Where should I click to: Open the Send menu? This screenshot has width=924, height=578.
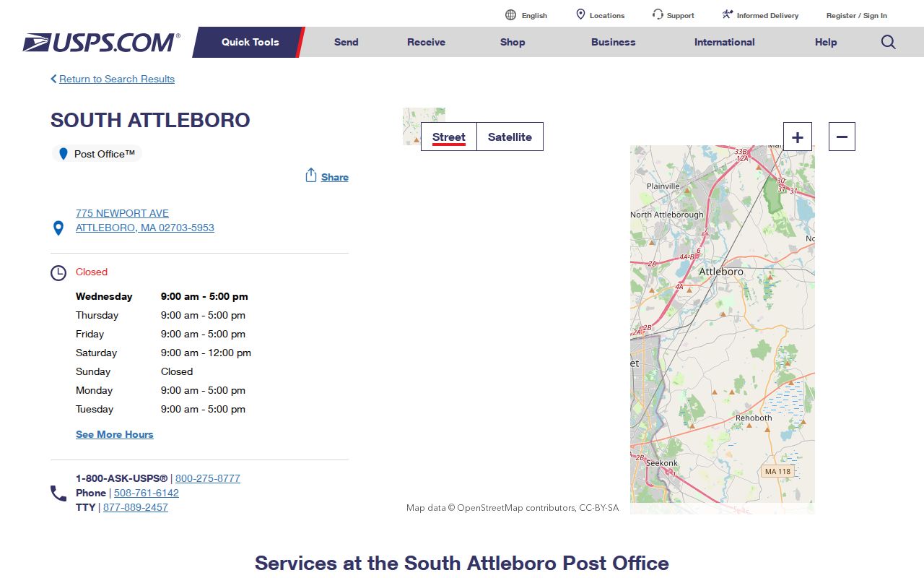tap(346, 42)
